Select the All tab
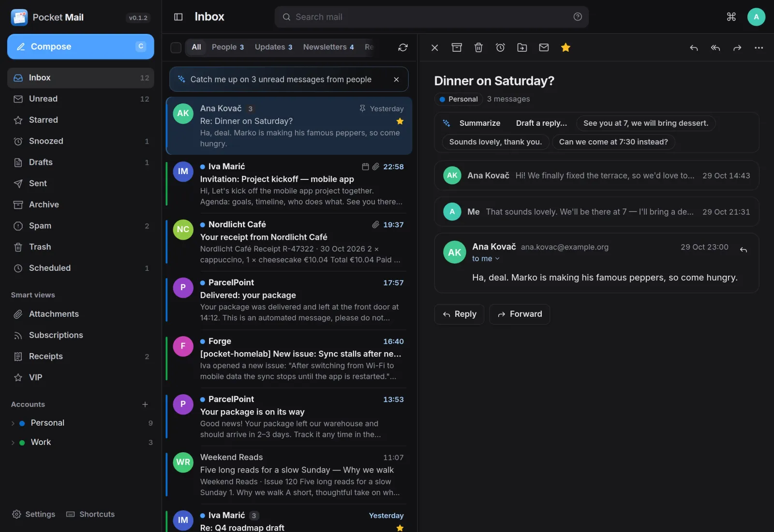The width and height of the screenshot is (774, 532). click(x=196, y=47)
